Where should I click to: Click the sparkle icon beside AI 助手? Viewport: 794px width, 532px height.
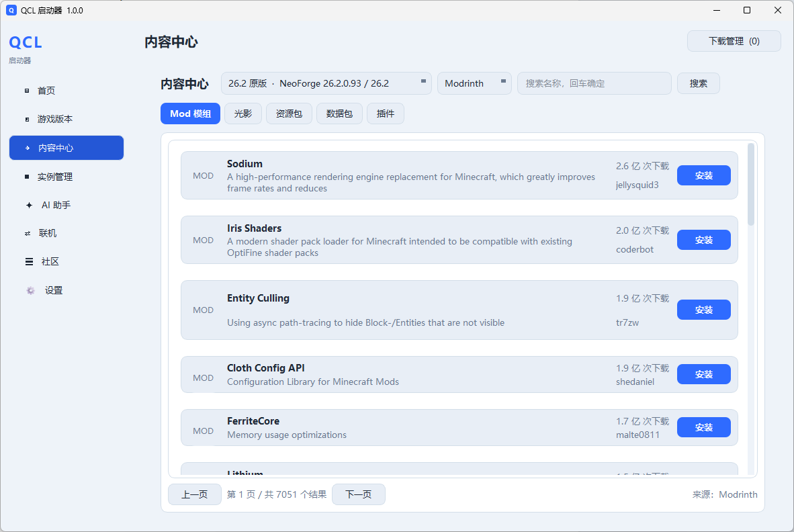pos(29,205)
